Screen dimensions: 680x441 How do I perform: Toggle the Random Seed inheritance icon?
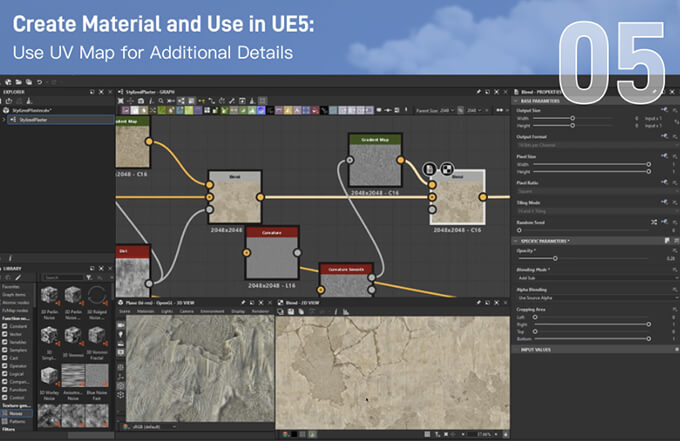664,222
